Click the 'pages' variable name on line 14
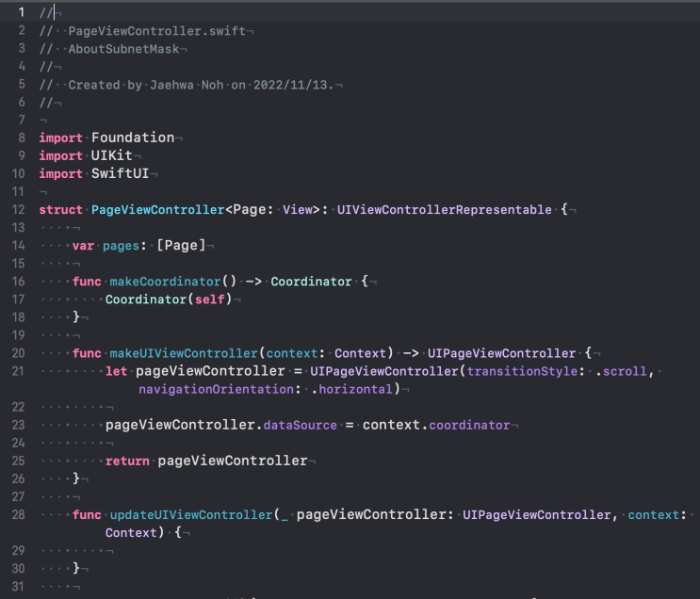 (121, 246)
